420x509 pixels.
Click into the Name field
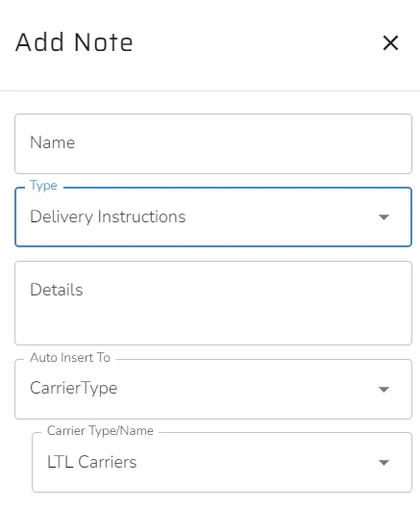click(x=213, y=143)
